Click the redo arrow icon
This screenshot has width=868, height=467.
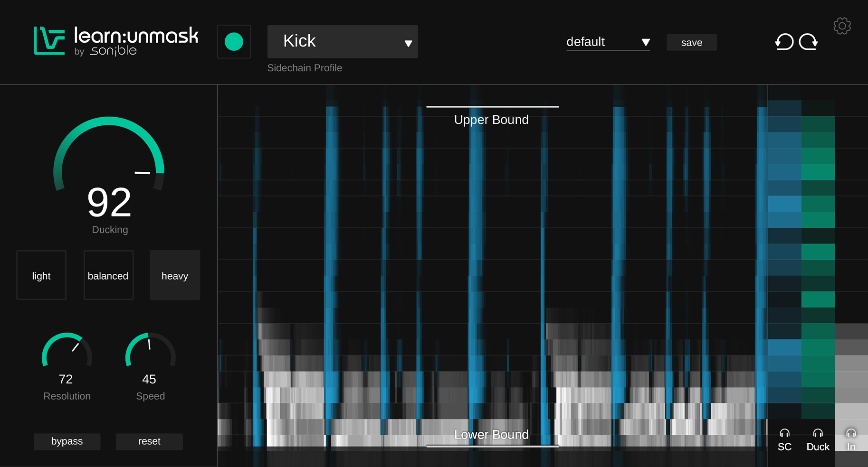coord(808,42)
